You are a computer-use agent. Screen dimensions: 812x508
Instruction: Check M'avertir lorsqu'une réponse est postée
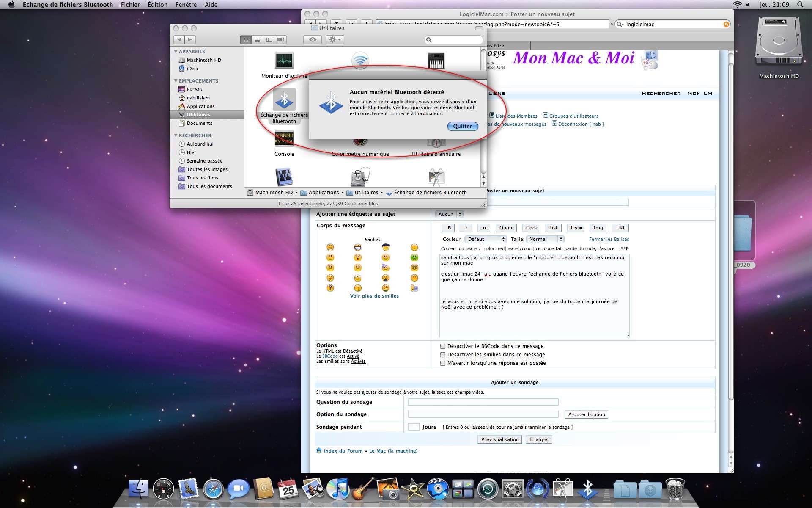[443, 363]
